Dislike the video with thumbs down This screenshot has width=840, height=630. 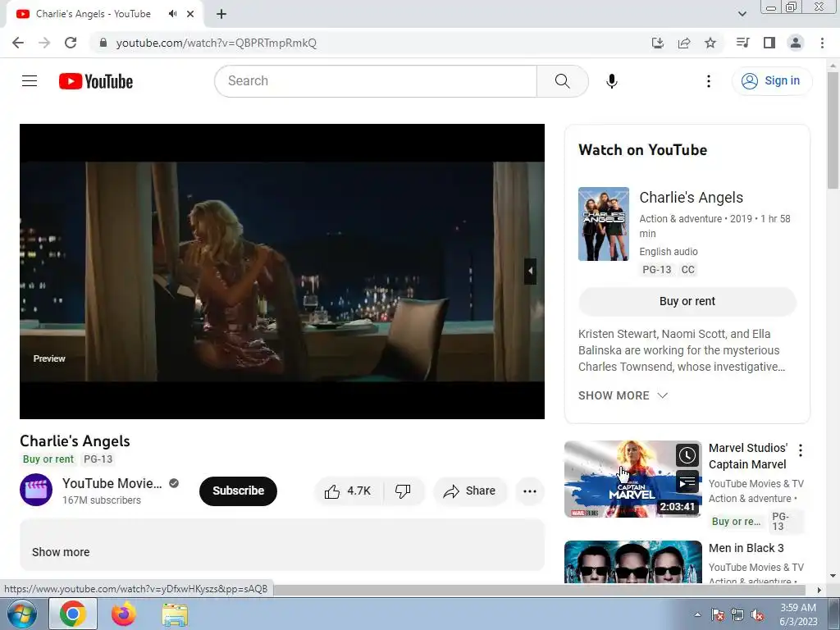point(403,491)
